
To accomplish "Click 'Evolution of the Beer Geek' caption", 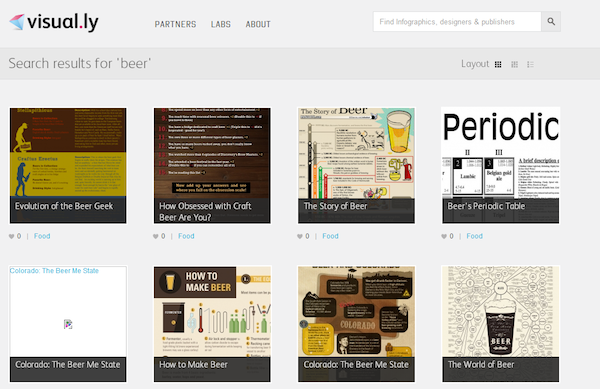I will pyautogui.click(x=64, y=206).
